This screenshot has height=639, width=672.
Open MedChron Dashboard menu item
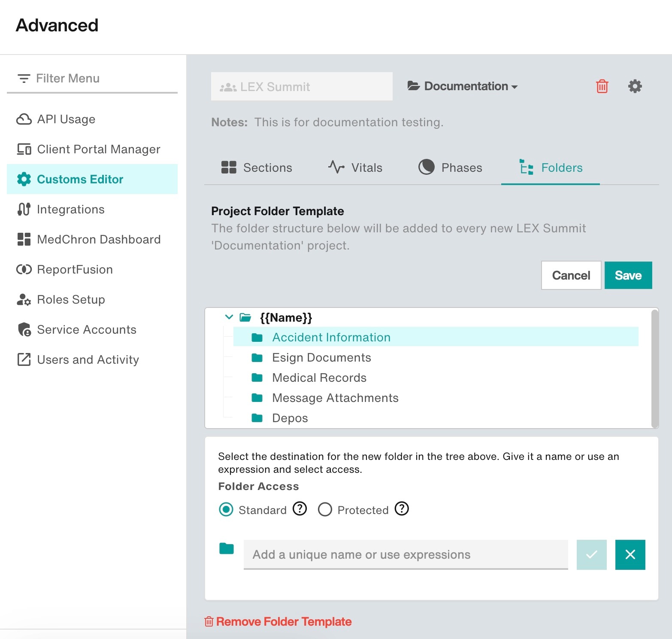tap(92, 239)
